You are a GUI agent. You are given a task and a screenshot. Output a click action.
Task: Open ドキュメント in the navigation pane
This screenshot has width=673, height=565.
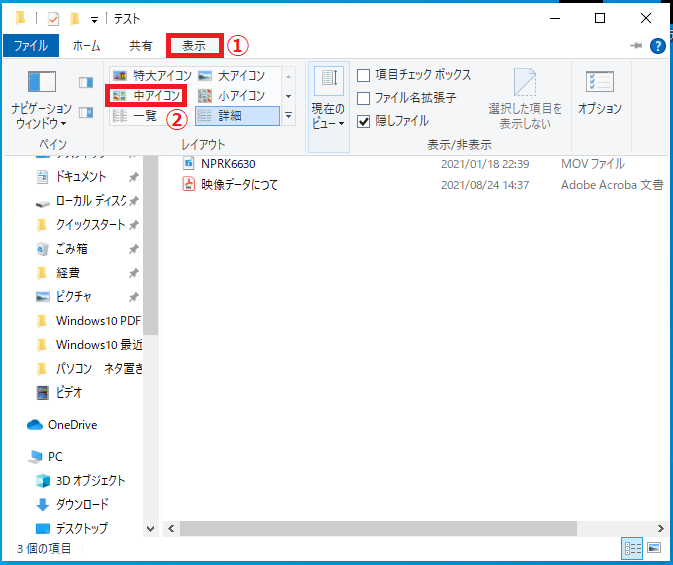tap(81, 176)
